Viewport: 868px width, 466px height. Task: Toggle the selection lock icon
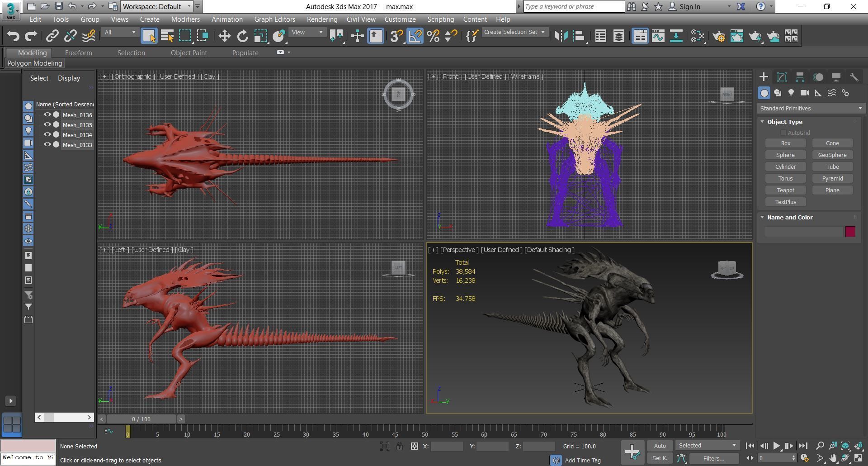click(400, 446)
